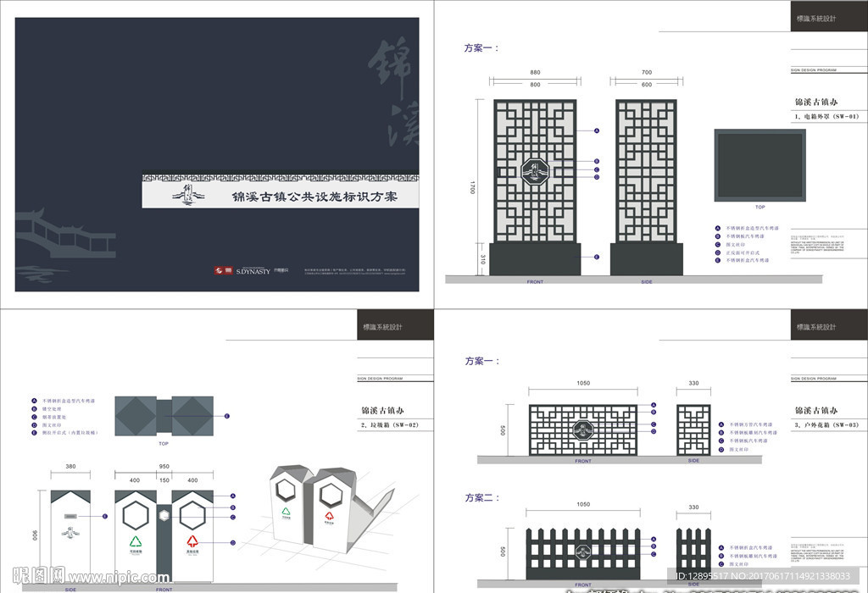The height and width of the screenshot is (593, 868).
Task: Click the 锦溪古镇办 heading on the SW-02 page
Action: [x=382, y=411]
